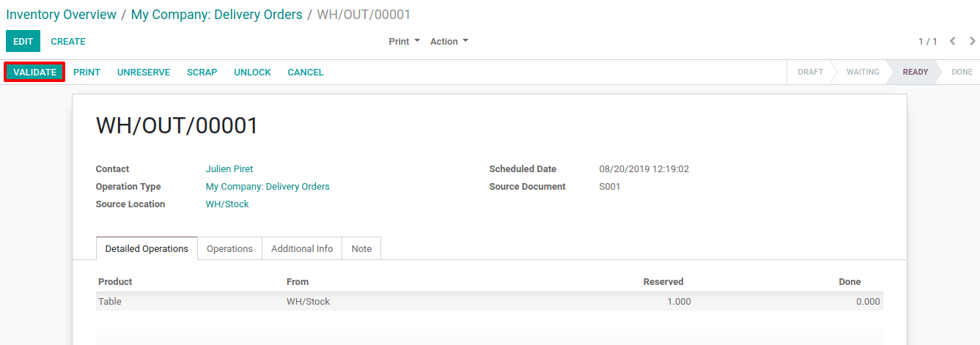Screen dimensions: 980x345
Task: Click Print in the status bar
Action: click(x=87, y=72)
